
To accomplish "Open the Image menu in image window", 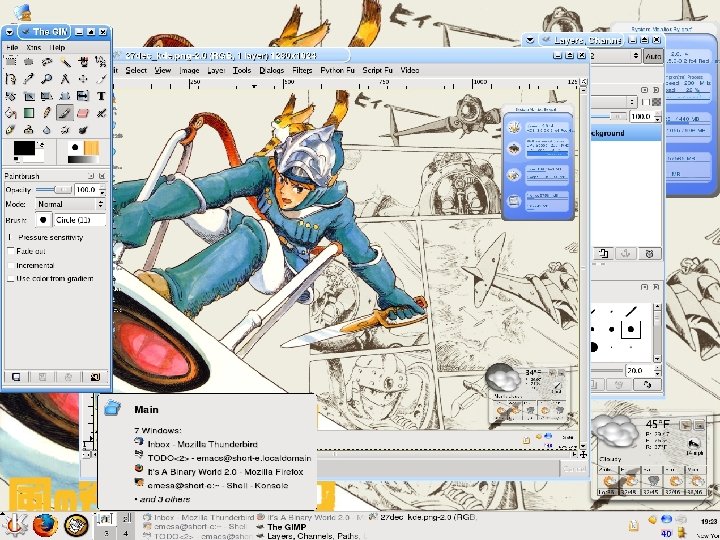I will [x=189, y=70].
